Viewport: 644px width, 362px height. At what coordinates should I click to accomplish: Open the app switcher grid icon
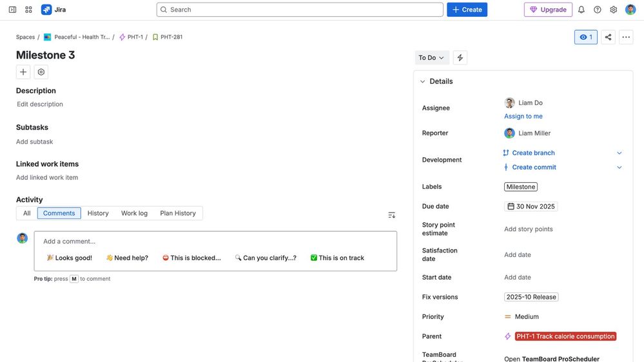pos(28,10)
